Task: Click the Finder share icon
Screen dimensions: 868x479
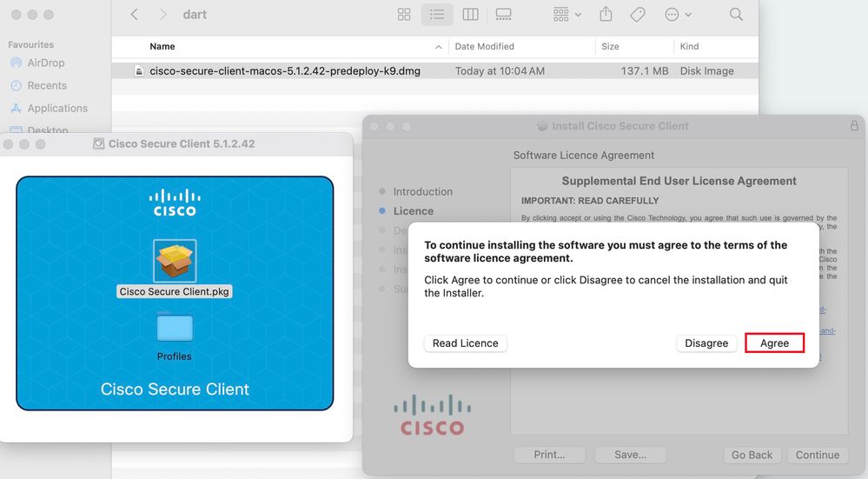Action: point(606,15)
